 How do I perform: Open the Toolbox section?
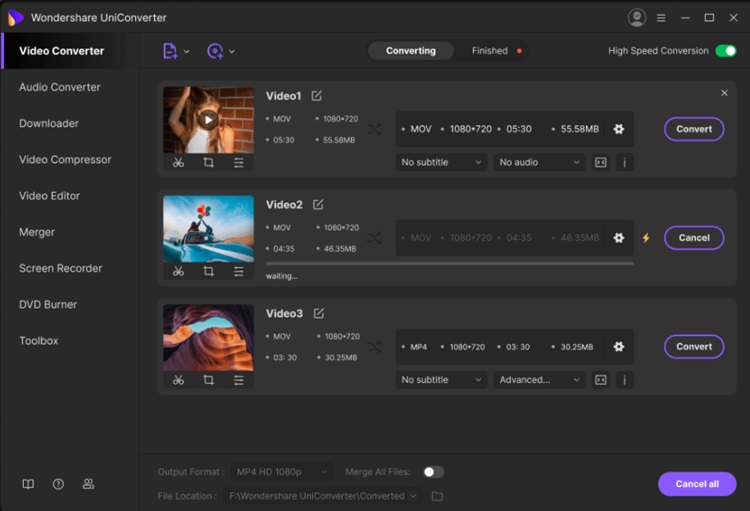tap(39, 341)
